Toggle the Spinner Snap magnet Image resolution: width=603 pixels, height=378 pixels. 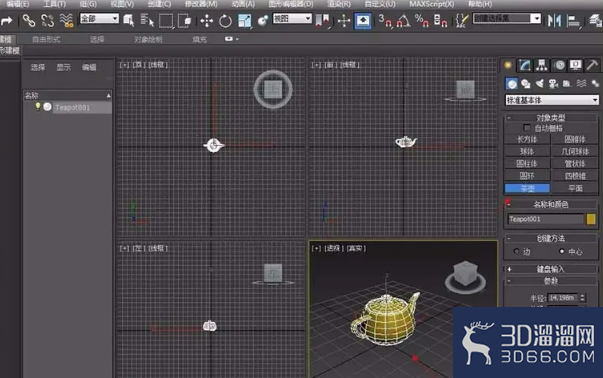tap(441, 21)
